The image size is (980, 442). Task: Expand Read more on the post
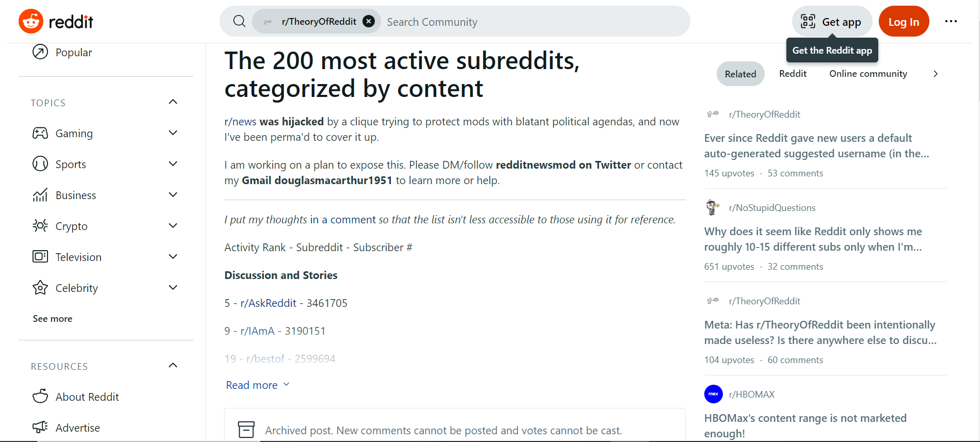[257, 385]
